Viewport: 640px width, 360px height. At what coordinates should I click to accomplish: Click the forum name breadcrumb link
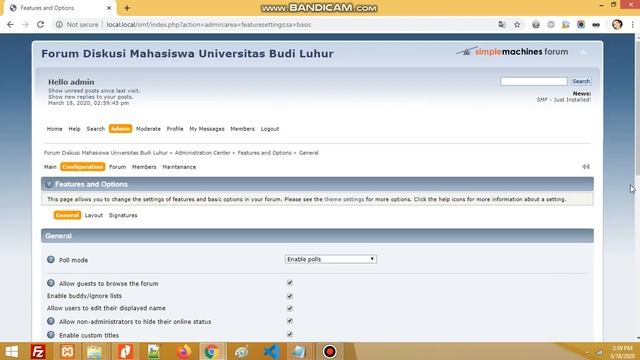click(x=106, y=153)
